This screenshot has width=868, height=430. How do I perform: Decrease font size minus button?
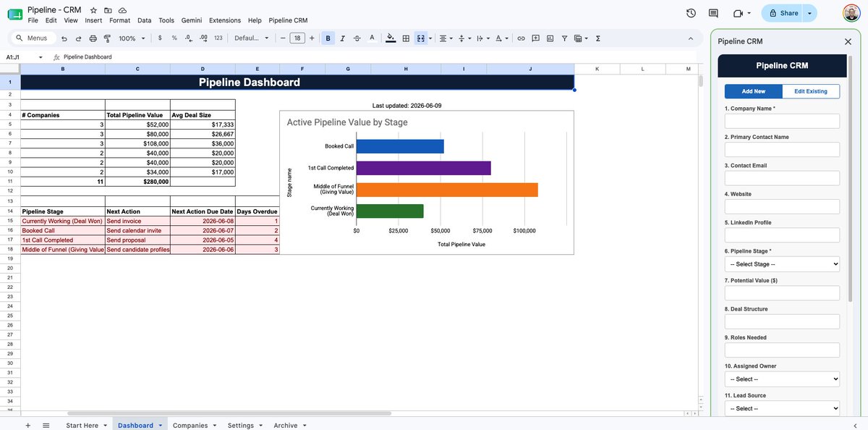coord(283,38)
